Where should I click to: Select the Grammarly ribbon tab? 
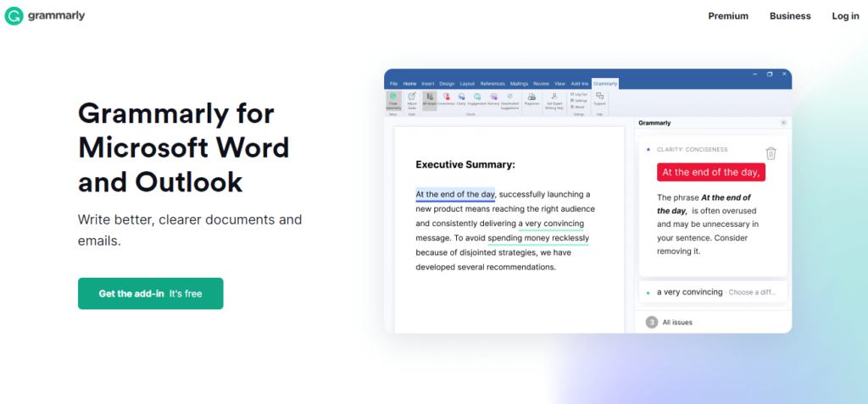(605, 84)
